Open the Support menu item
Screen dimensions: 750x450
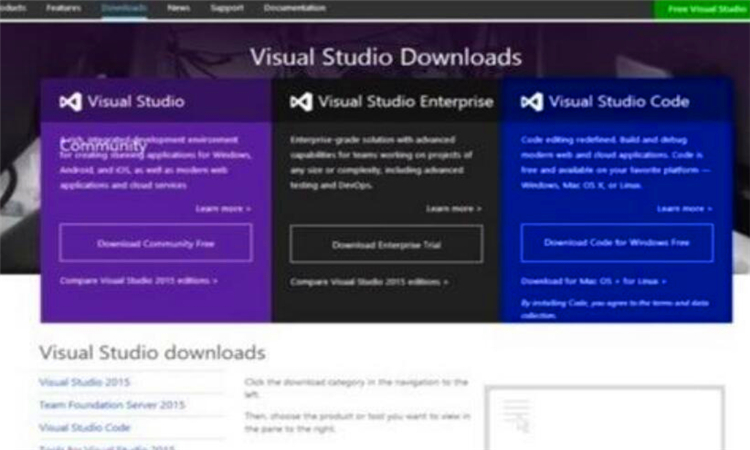(227, 8)
